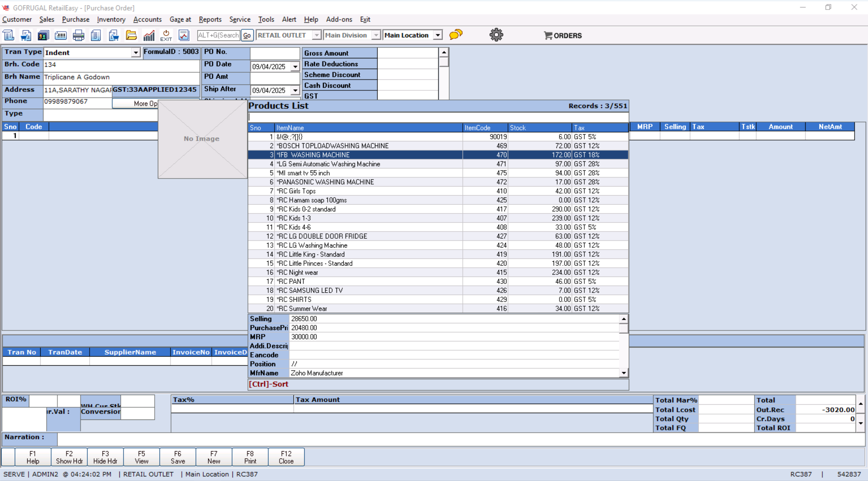Click the bar chart reports icon
868x481 pixels.
(149, 35)
